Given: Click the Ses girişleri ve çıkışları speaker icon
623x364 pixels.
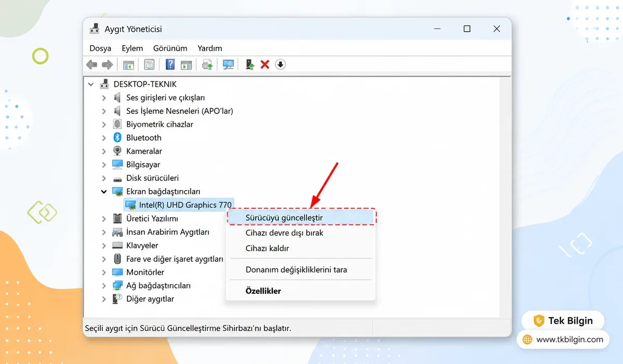Looking at the screenshot, I should point(117,98).
